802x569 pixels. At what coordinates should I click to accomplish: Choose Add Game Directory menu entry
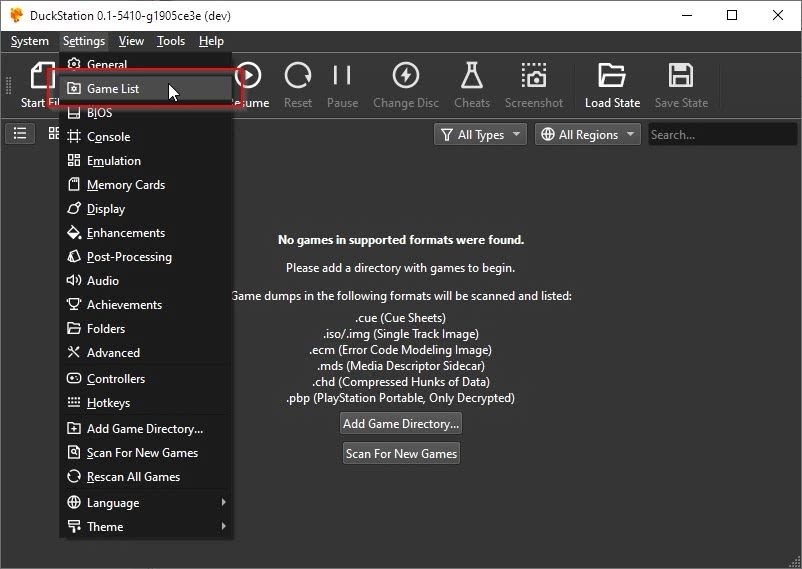[146, 429]
